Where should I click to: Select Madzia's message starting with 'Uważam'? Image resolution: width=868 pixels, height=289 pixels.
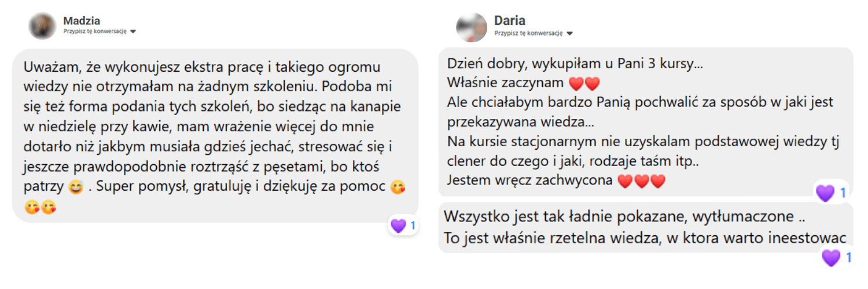pos(215,136)
